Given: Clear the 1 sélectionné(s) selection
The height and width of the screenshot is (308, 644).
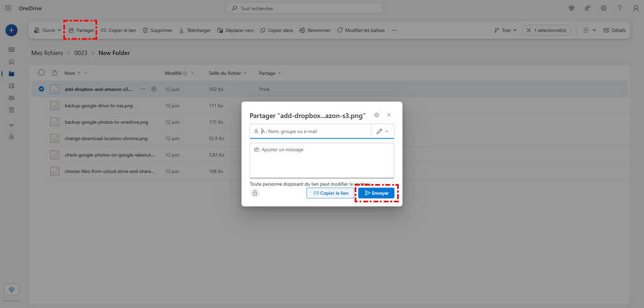Looking at the screenshot, I should (530, 31).
